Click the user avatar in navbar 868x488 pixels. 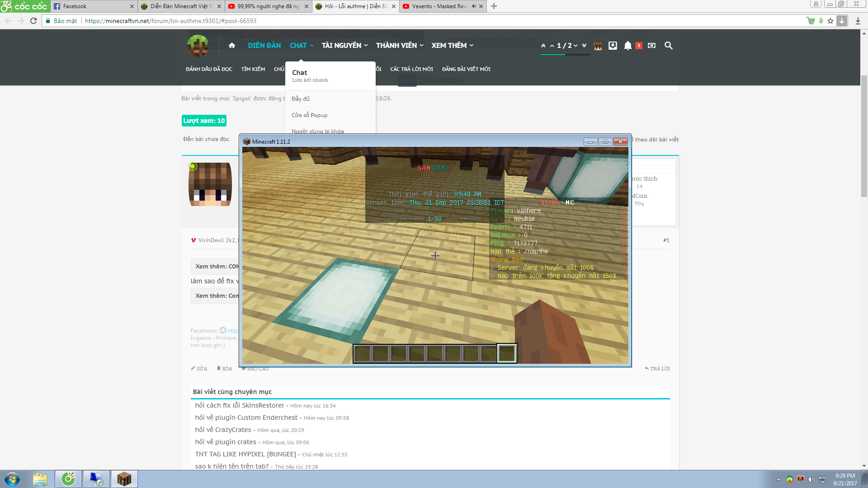coord(598,46)
